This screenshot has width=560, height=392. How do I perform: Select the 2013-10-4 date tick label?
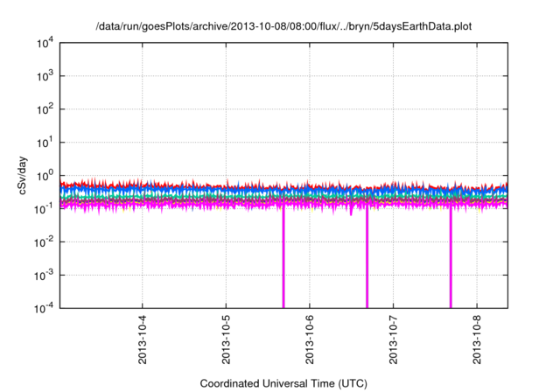tap(142, 339)
